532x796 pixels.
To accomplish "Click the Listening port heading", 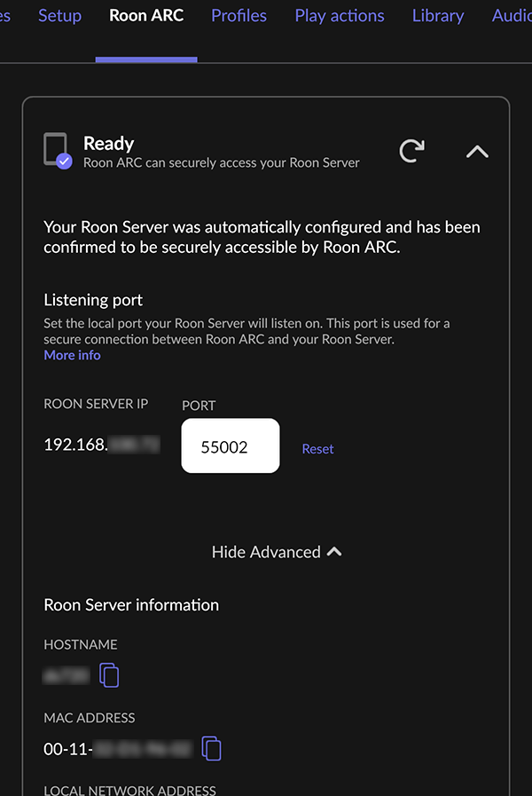I will click(x=93, y=300).
